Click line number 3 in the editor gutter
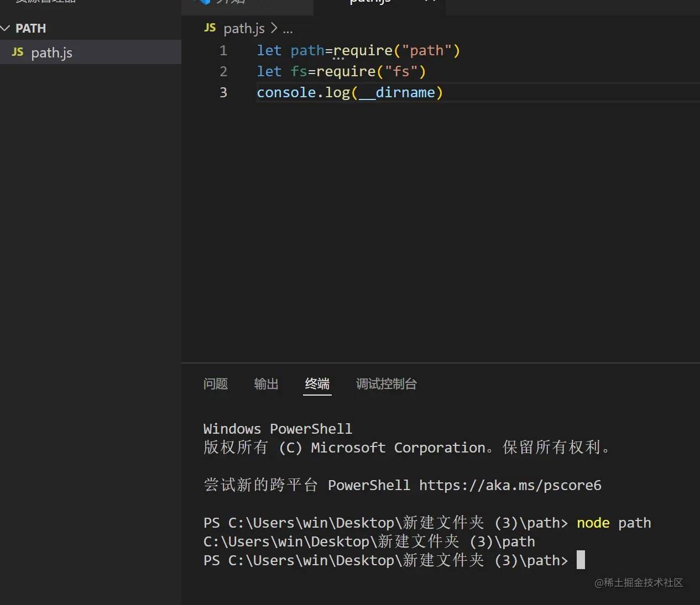This screenshot has height=605, width=700. (223, 92)
